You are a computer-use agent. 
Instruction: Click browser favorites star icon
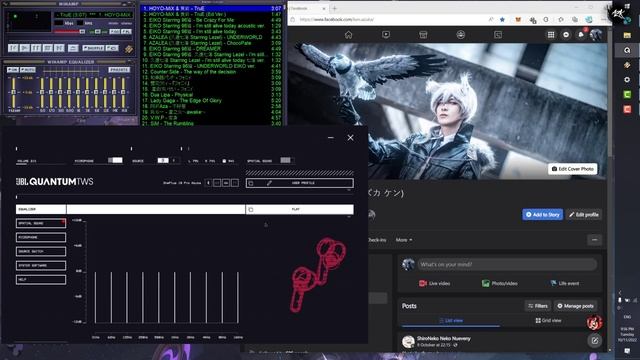click(x=502, y=19)
